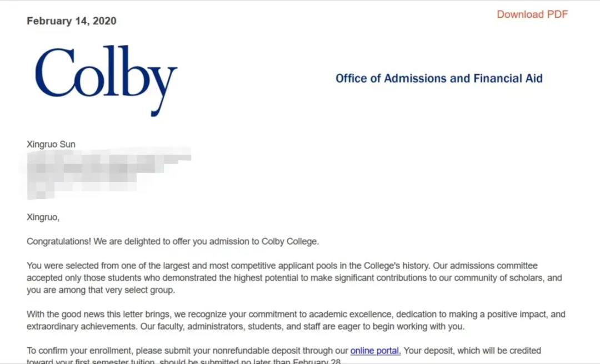Click the word "Congratulations!"
Viewport: 600px width, 364px height.
click(59, 241)
